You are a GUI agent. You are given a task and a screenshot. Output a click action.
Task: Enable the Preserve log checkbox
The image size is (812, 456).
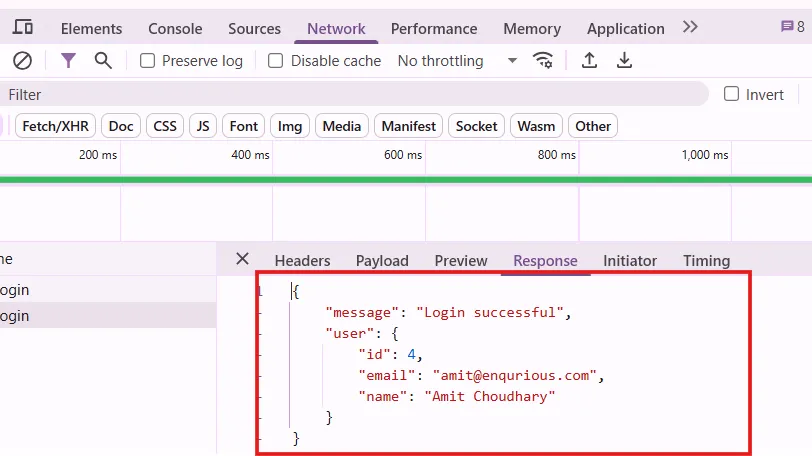click(148, 61)
